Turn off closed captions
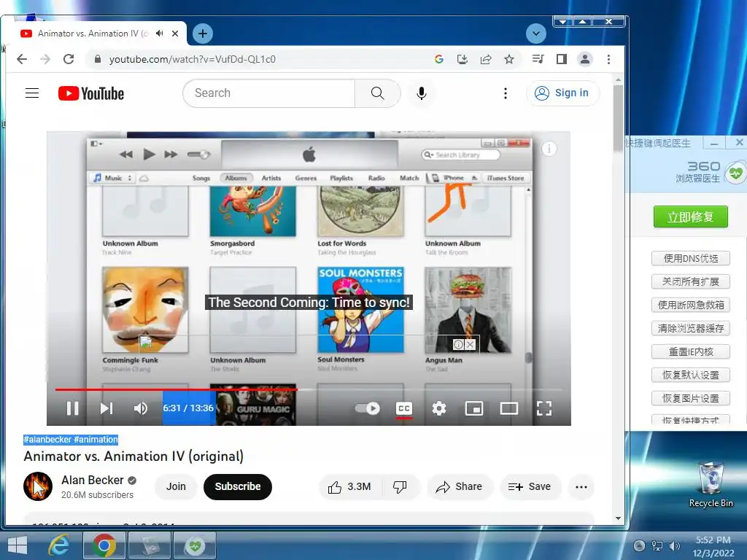The height and width of the screenshot is (560, 747). (x=404, y=408)
